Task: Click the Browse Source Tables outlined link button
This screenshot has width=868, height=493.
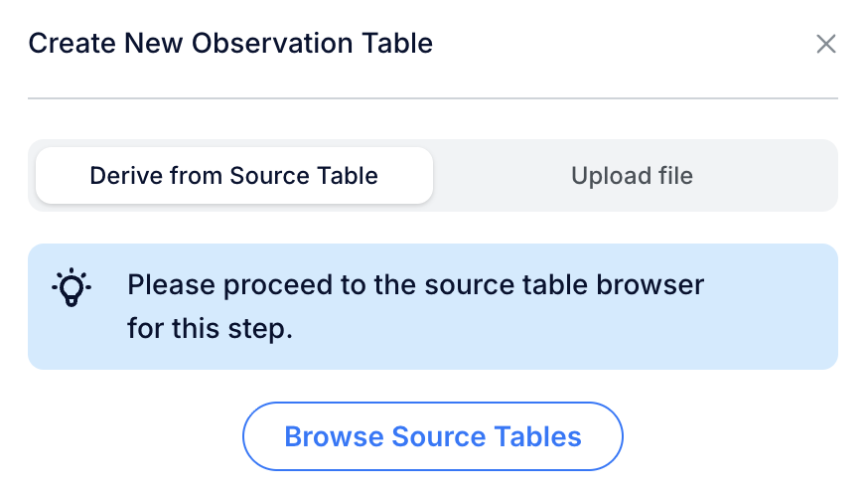Action: [x=432, y=436]
